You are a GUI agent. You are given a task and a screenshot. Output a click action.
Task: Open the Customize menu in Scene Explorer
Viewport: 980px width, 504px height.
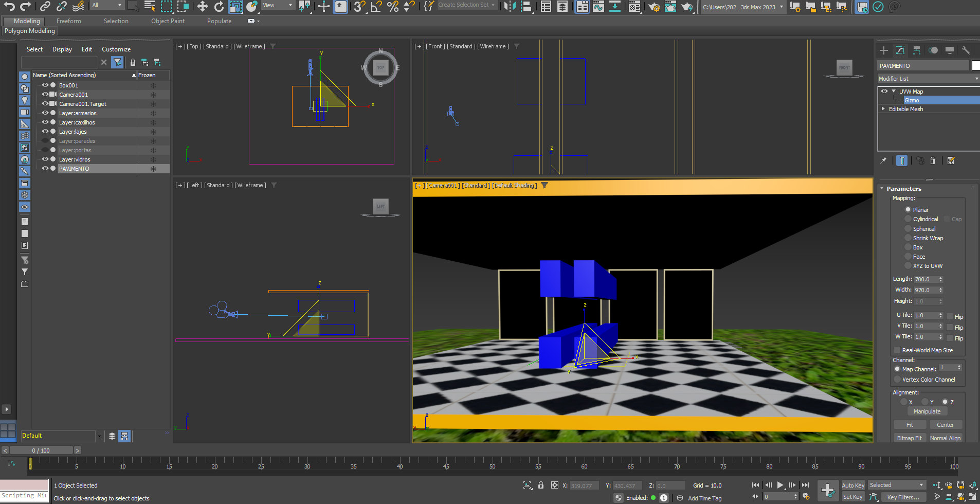[x=116, y=49]
